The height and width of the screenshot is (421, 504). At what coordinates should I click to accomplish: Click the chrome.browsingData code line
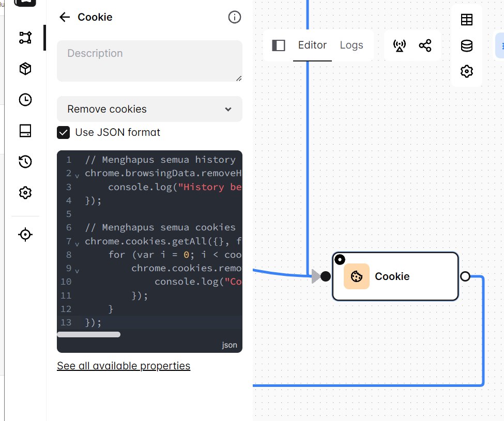163,173
